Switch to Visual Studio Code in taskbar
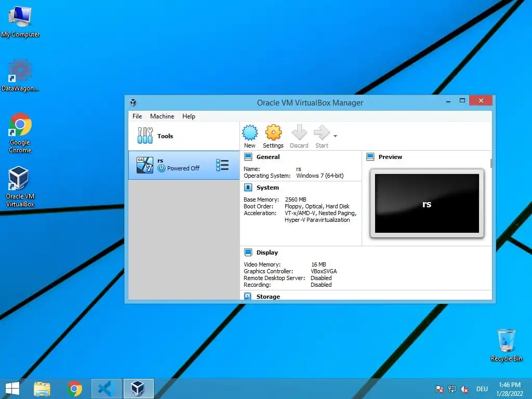 click(x=106, y=389)
